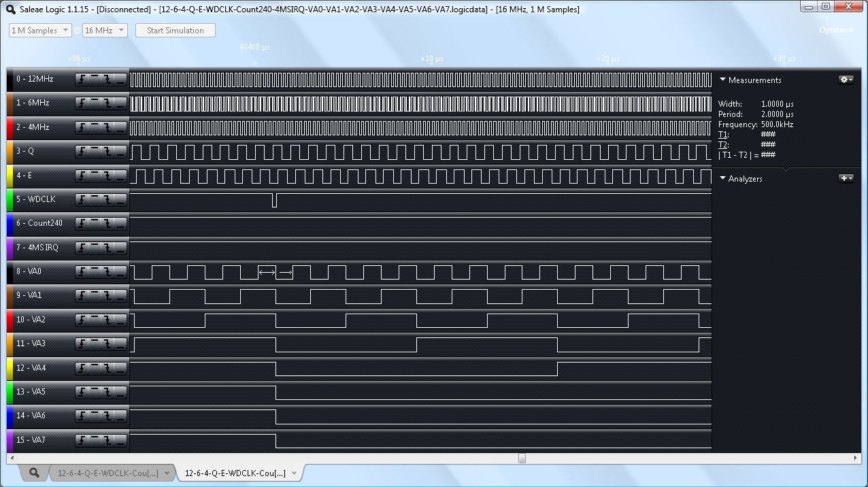
Task: Toggle low-level trigger on 6MHz channel
Action: (x=120, y=103)
